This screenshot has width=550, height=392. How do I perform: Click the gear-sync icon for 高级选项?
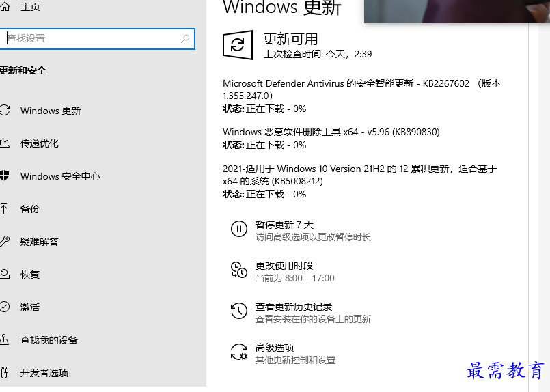tap(239, 352)
